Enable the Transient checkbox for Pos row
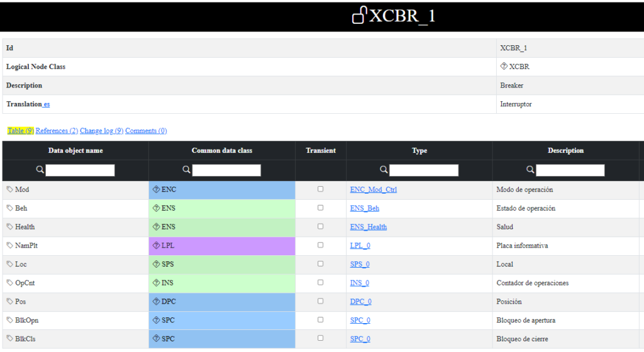 (321, 302)
